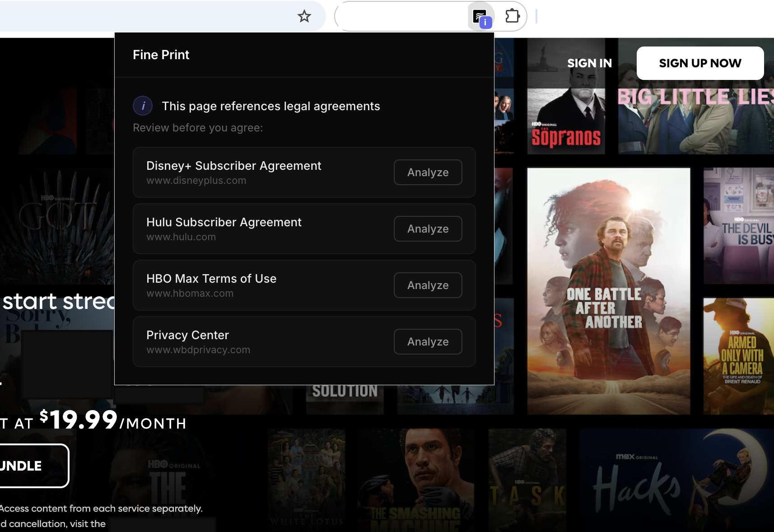
Task: Open the Armed Only With a Camera poster
Action: (738, 356)
